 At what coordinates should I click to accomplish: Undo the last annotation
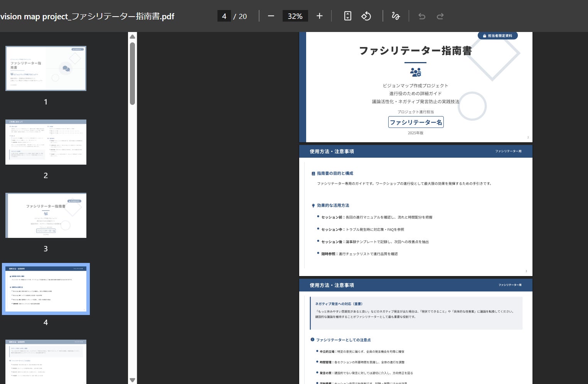point(422,16)
